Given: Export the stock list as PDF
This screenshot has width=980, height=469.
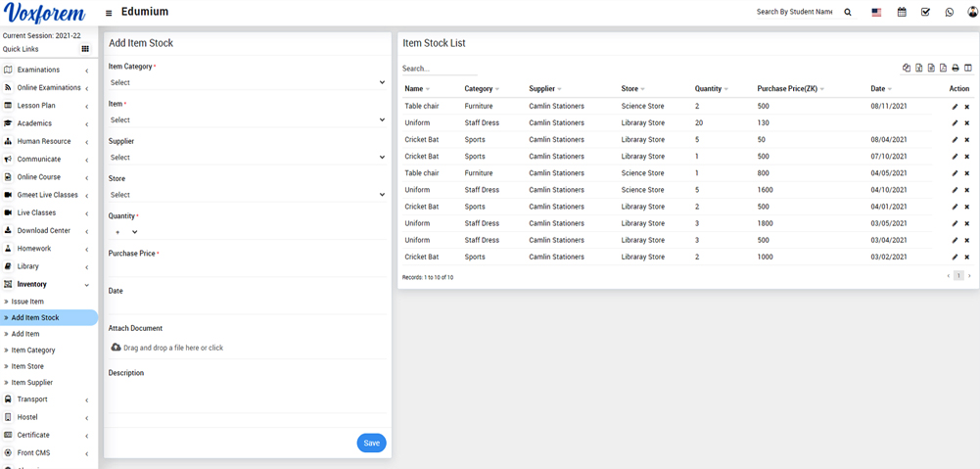Looking at the screenshot, I should 943,69.
